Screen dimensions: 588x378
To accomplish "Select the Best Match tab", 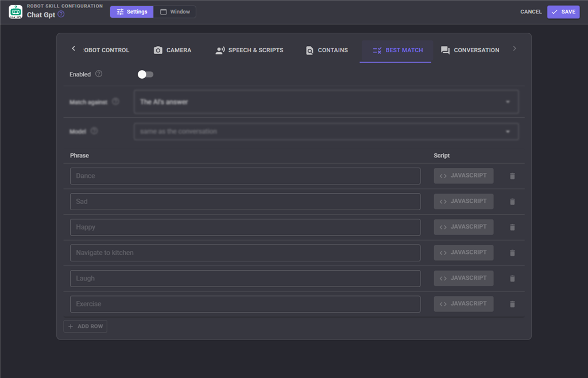I will point(397,50).
